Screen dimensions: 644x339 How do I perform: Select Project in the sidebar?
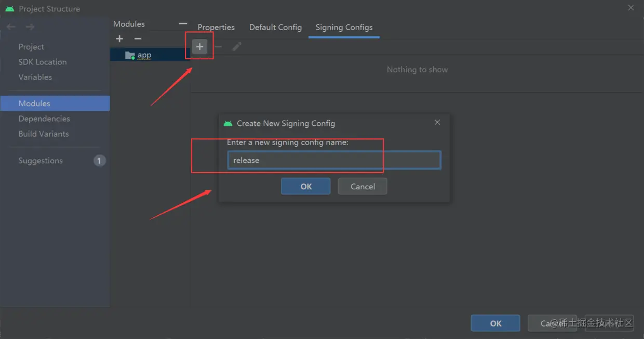(x=31, y=47)
